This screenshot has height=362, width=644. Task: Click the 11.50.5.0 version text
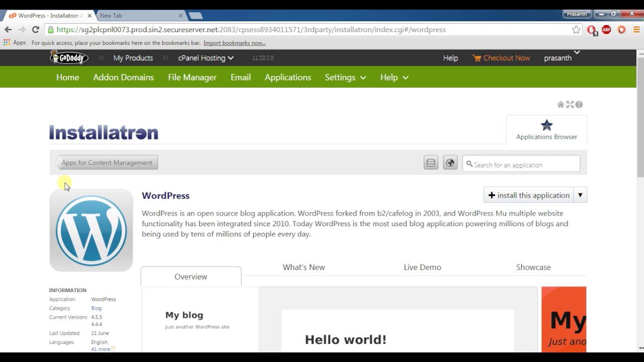(x=263, y=58)
